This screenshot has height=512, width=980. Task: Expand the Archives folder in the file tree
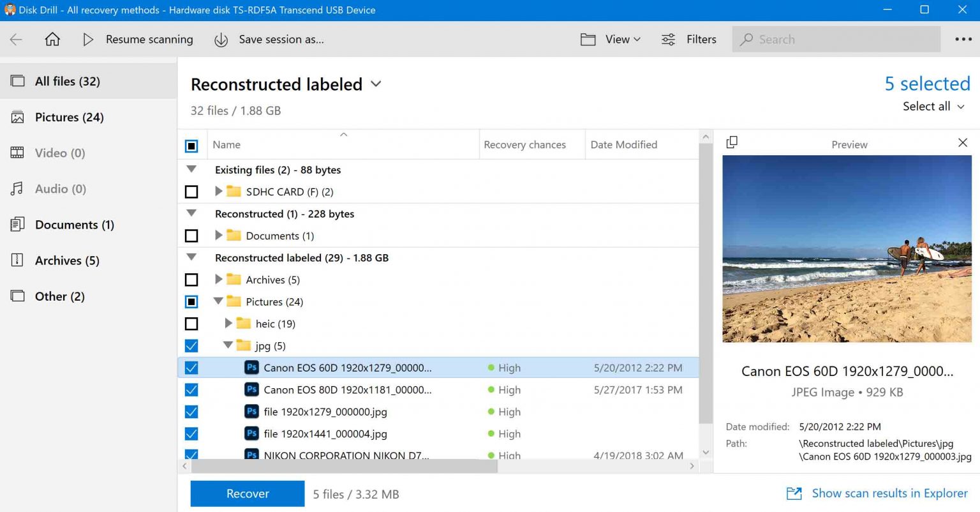[x=218, y=279]
